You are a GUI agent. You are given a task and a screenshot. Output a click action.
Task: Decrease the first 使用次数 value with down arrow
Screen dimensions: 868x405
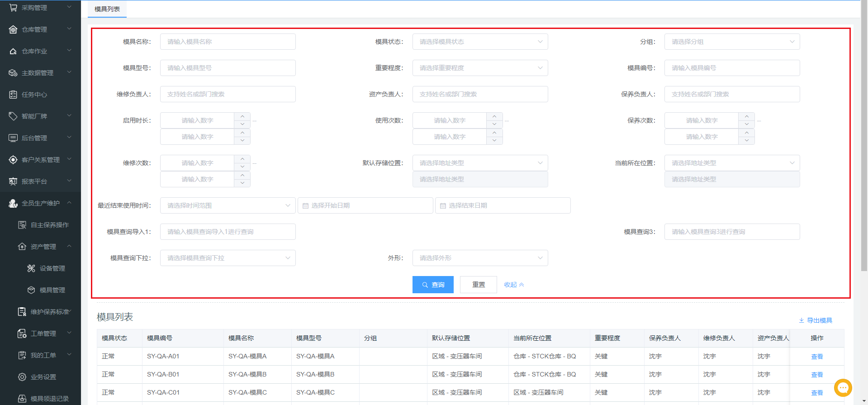point(494,124)
